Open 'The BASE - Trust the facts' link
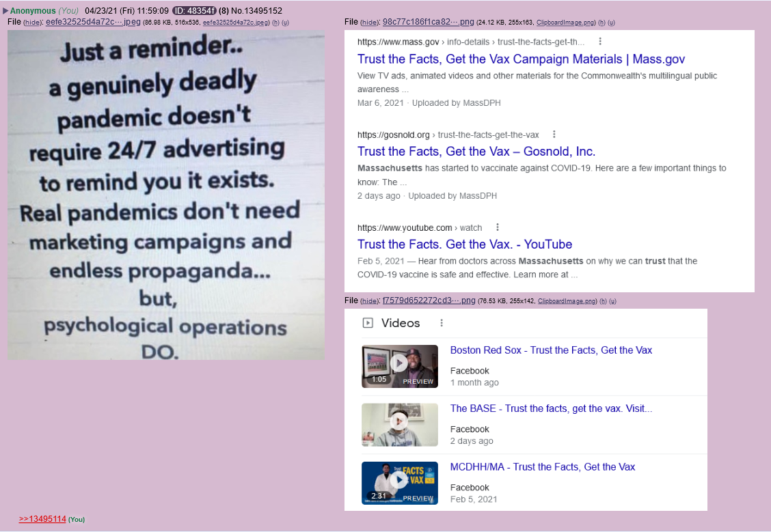Screen dimensions: 771x532 pos(551,408)
